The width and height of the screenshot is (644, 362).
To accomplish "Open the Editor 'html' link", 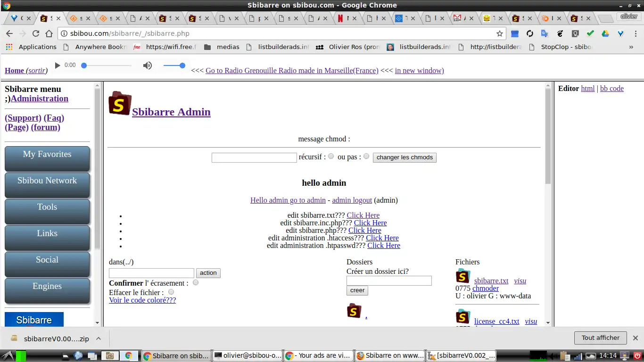I will pos(588,89).
